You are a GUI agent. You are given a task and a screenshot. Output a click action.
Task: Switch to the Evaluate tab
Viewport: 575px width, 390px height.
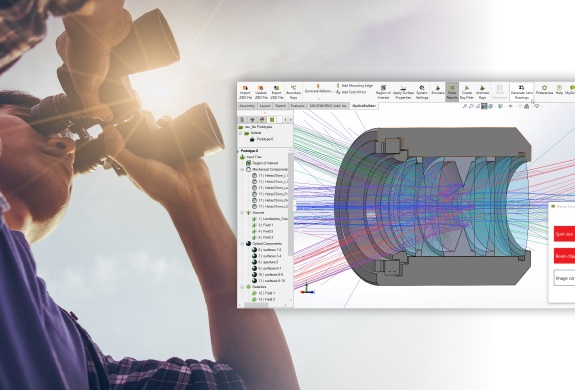coord(297,106)
